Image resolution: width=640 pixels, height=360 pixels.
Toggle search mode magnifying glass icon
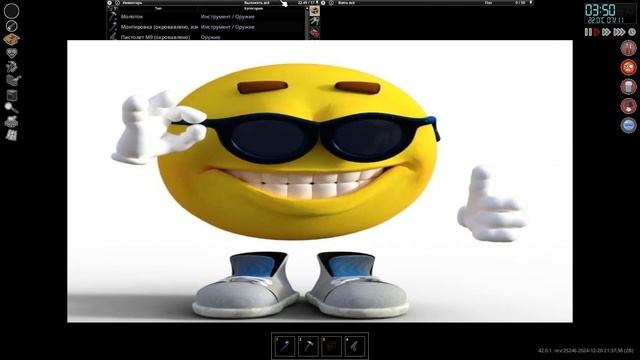pos(11,108)
